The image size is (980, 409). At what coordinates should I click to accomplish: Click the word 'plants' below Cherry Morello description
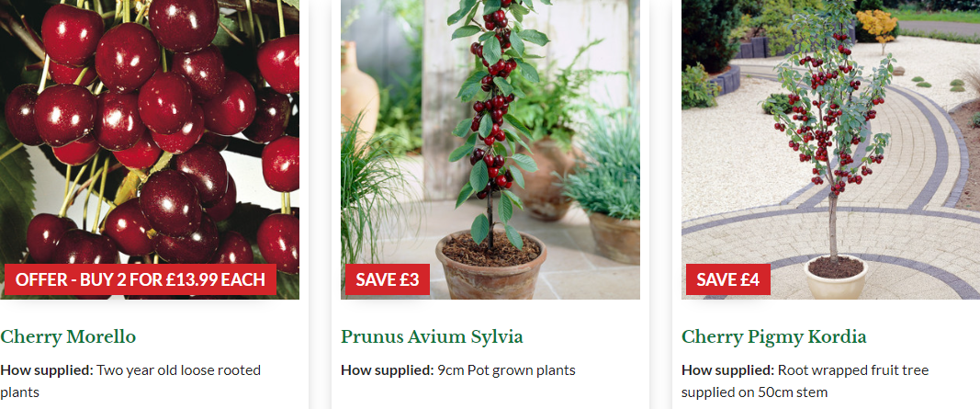tap(20, 392)
